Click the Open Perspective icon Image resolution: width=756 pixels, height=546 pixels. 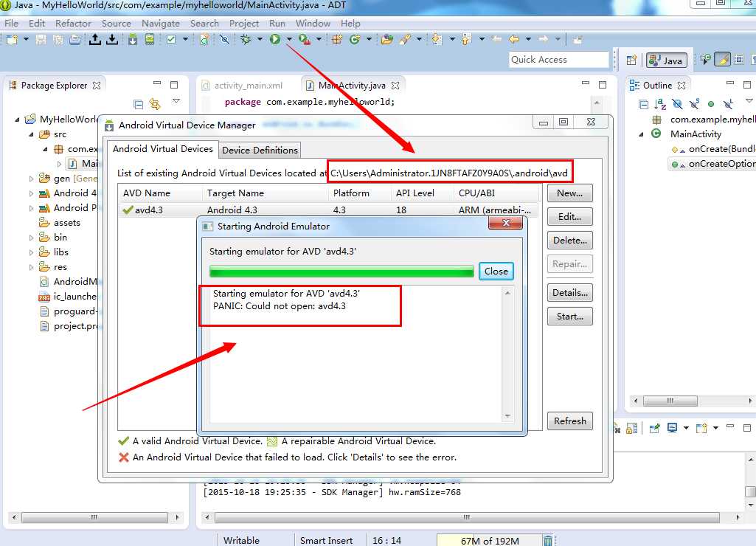[631, 60]
